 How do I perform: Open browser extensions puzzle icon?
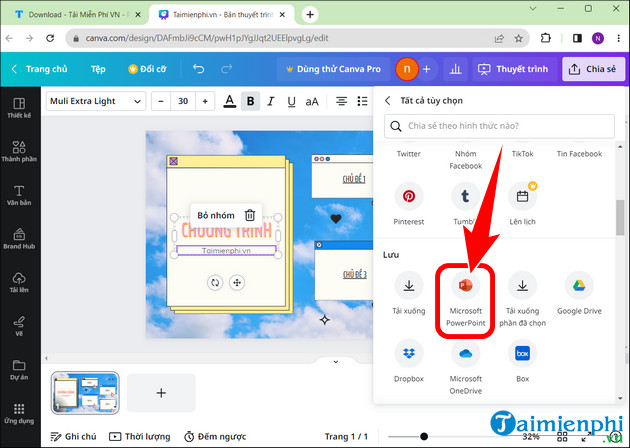545,38
